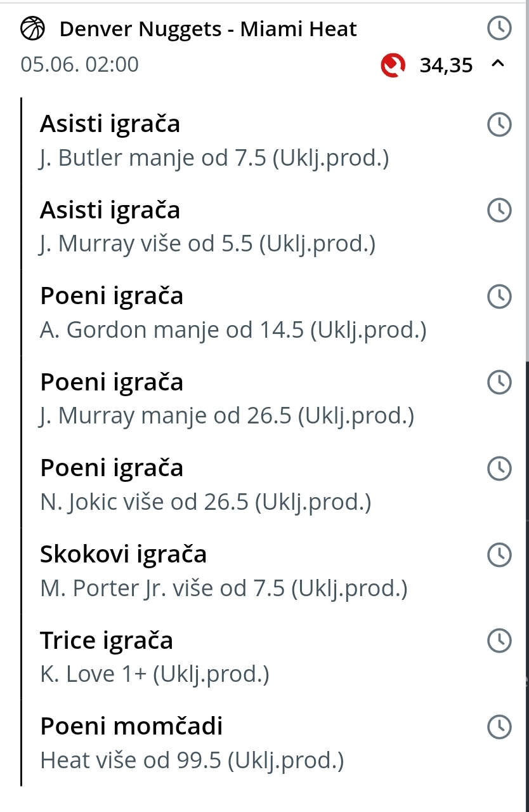Viewport: 529px width, 812px height.
Task: Select the J. Butler manje od 7.5 selection
Action: click(214, 158)
